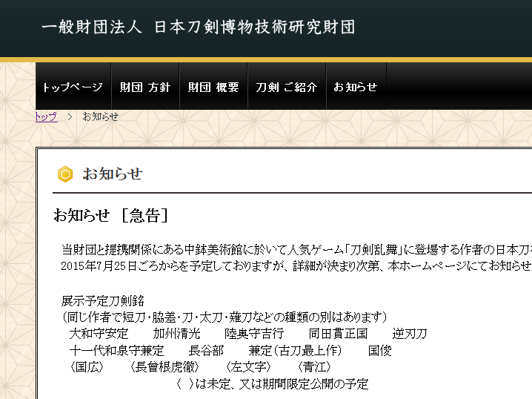Click the bracketed name 〈長曽根虎徹〉
The image size is (532, 399).
164,367
